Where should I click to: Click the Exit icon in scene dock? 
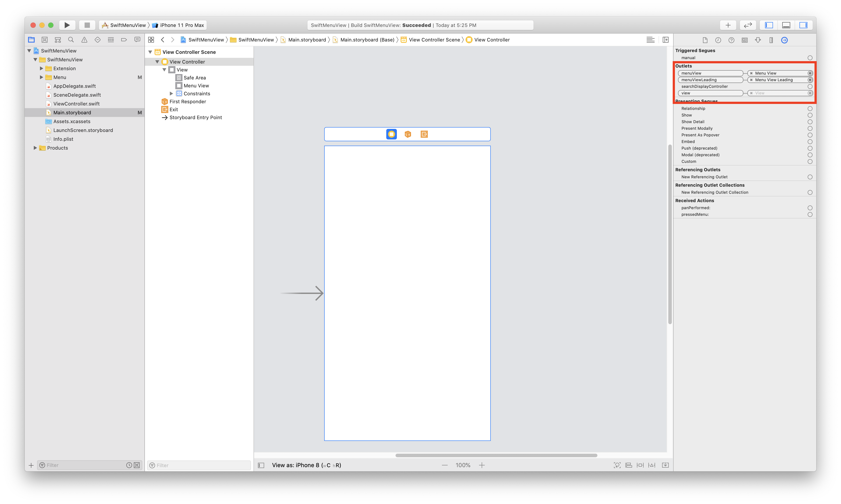point(424,134)
